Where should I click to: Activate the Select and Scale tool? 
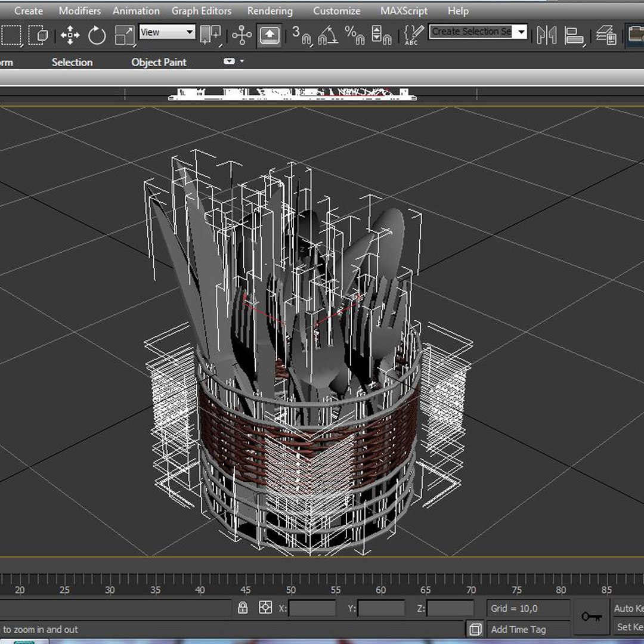coord(125,35)
